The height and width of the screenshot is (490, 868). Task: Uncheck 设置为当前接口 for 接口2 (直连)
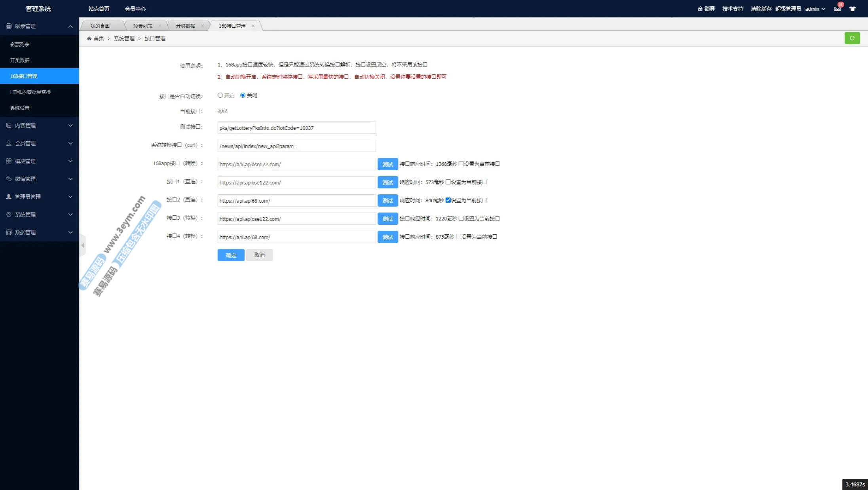(448, 200)
